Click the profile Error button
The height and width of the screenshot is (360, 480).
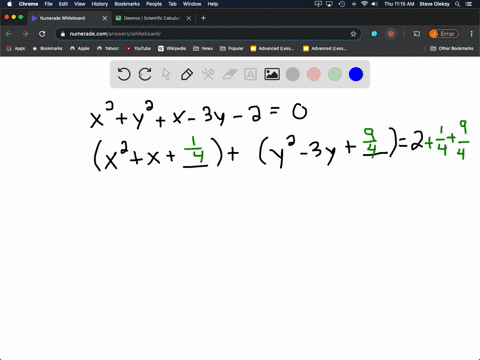(444, 34)
